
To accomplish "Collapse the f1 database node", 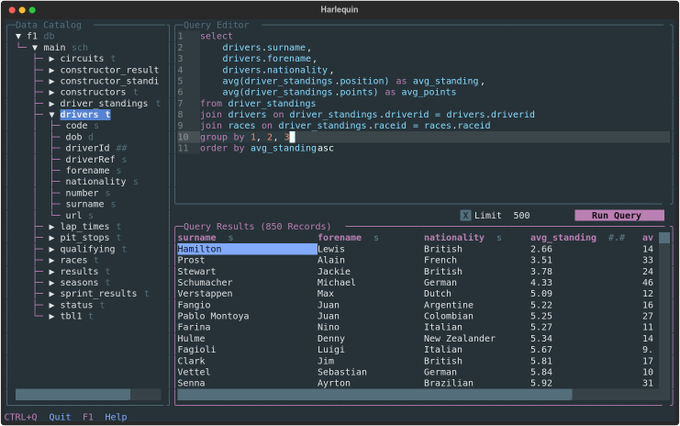I will click(x=19, y=36).
